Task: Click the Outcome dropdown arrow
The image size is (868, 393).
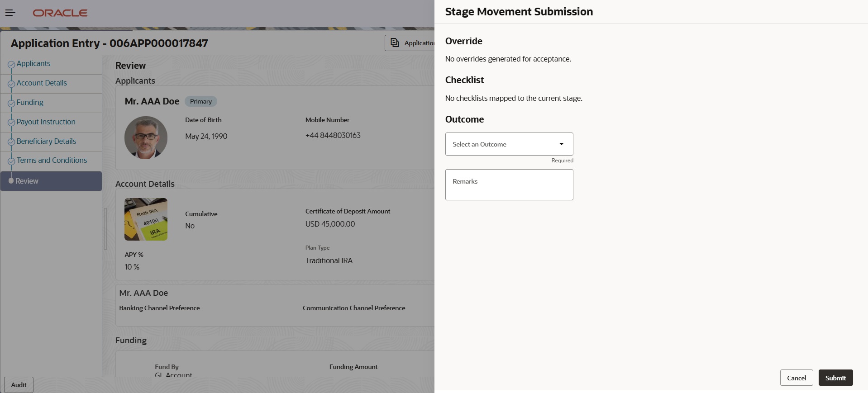Action: click(561, 144)
